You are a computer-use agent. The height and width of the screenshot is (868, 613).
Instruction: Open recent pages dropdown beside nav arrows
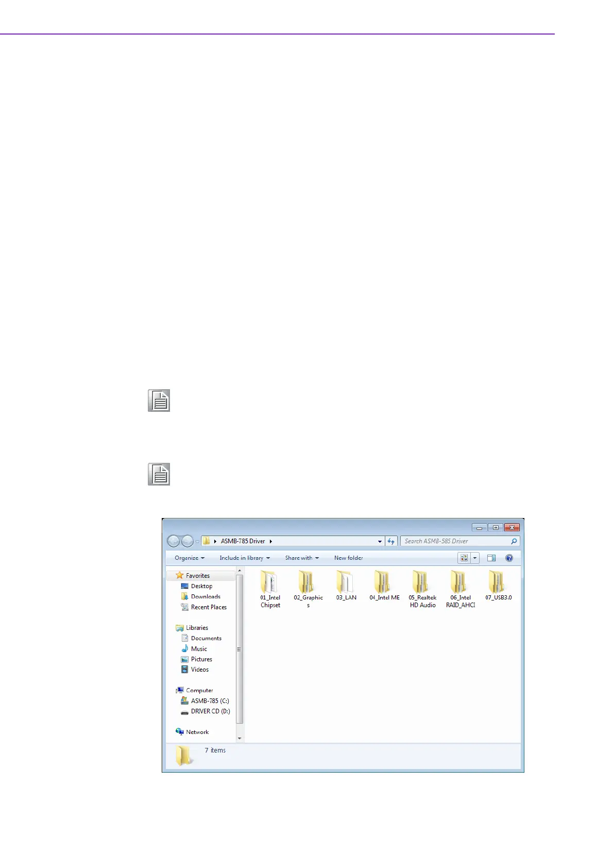click(197, 542)
